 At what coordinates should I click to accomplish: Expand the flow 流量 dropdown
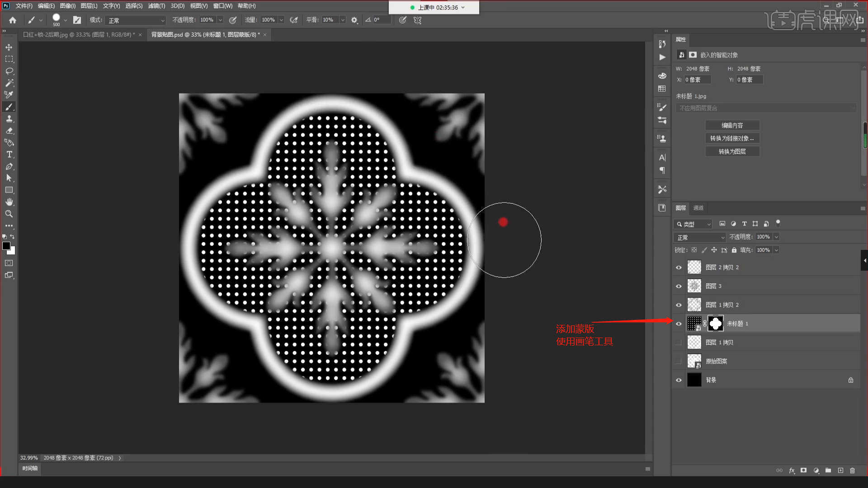pos(281,20)
